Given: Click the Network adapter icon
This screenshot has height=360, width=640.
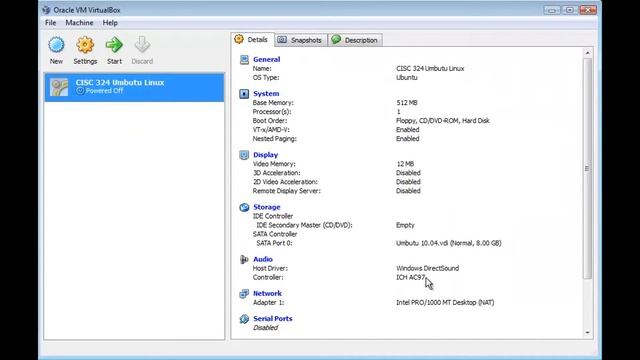Looking at the screenshot, I should coord(244,294).
